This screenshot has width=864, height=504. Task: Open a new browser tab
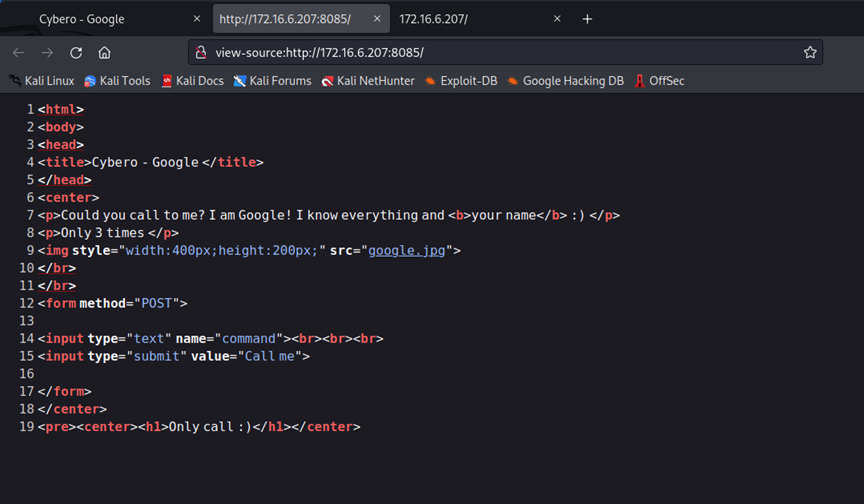(x=587, y=19)
